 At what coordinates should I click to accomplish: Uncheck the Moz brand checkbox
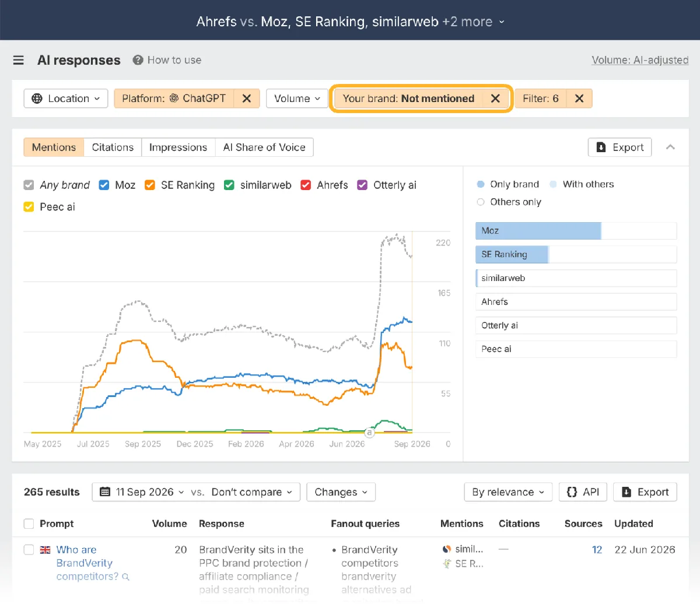(104, 185)
